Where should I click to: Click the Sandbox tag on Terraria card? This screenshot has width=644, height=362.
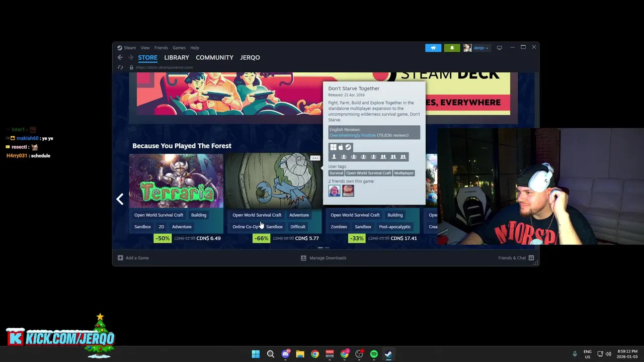point(142,227)
